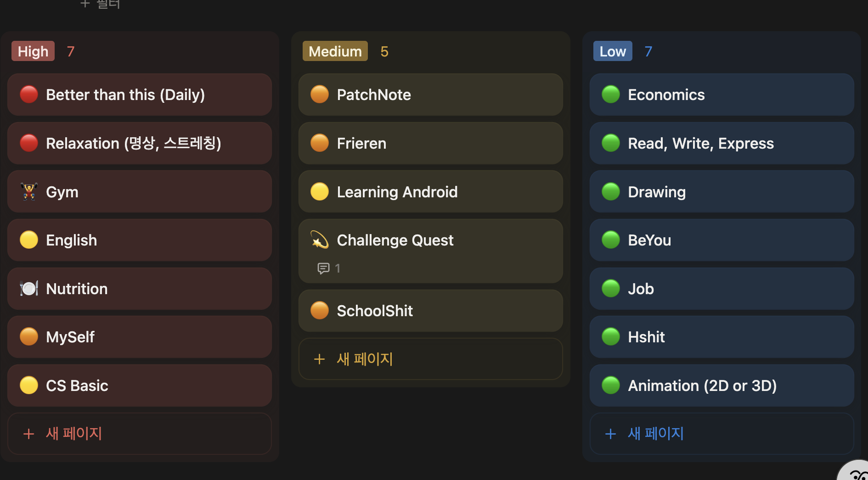The image size is (868, 480).
Task: Click the shooting star icon on Challenge Quest
Action: click(x=320, y=240)
